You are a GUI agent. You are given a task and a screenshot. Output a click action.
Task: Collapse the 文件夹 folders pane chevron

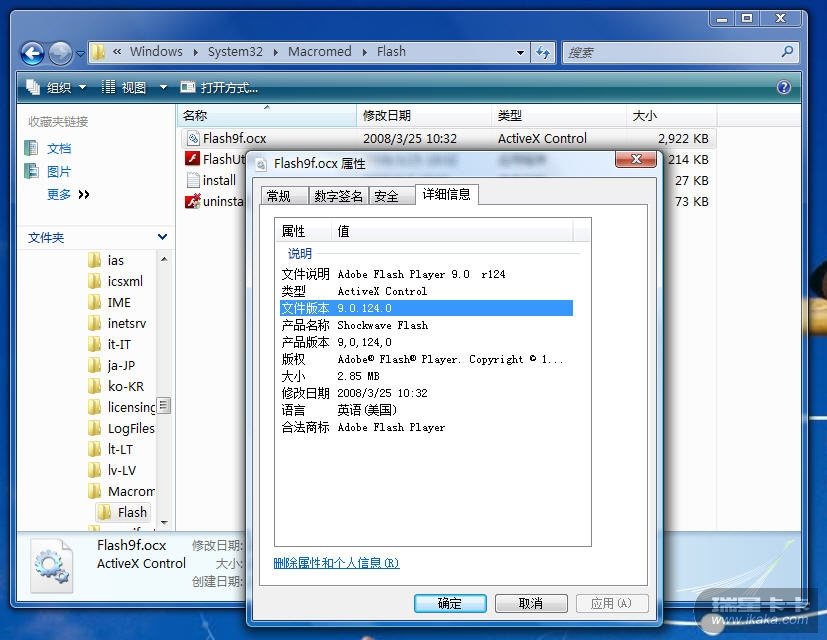[162, 237]
